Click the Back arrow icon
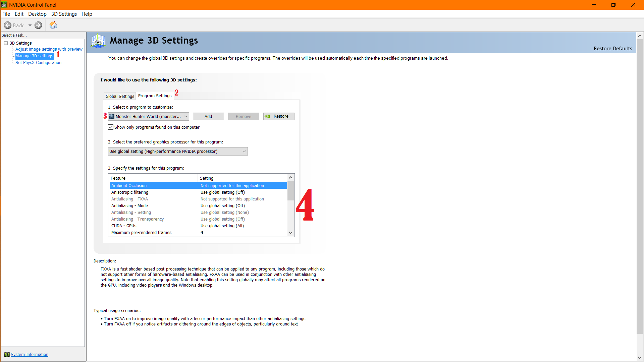This screenshot has width=644, height=362. click(x=8, y=25)
